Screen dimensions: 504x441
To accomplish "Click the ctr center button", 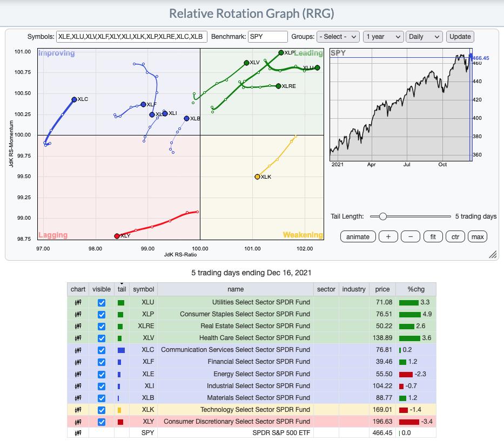I will [455, 237].
